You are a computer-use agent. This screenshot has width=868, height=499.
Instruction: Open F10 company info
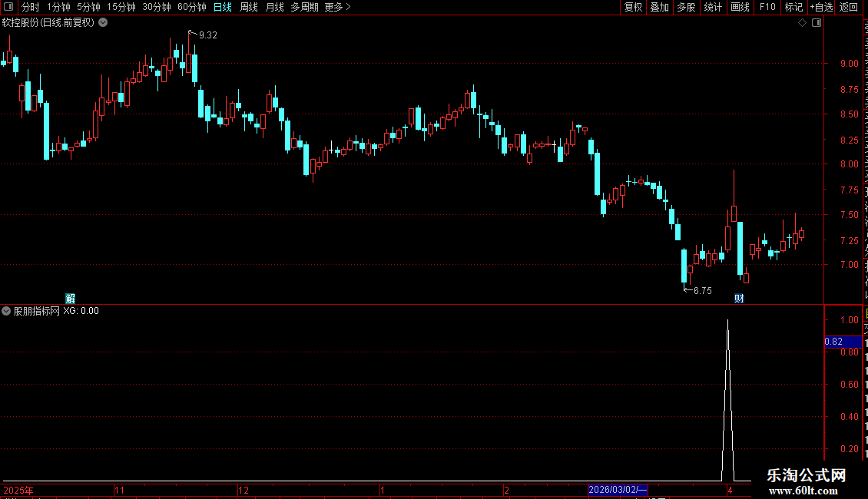pos(767,7)
